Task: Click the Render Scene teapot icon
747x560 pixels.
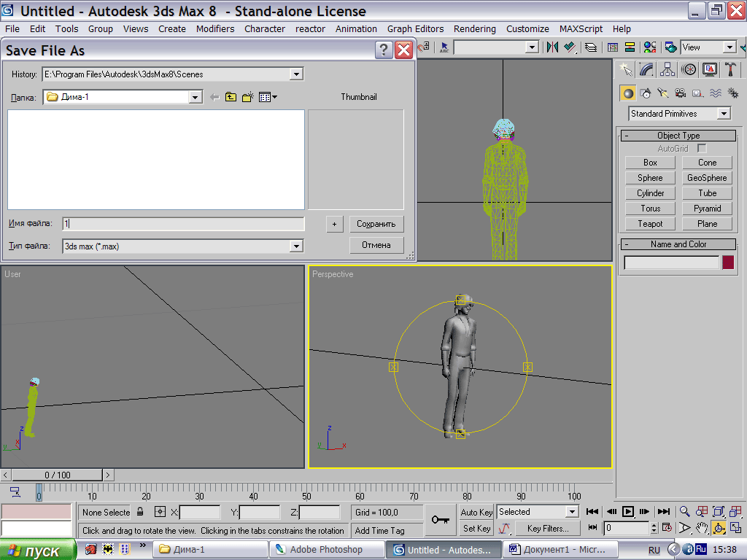Action: click(x=671, y=47)
